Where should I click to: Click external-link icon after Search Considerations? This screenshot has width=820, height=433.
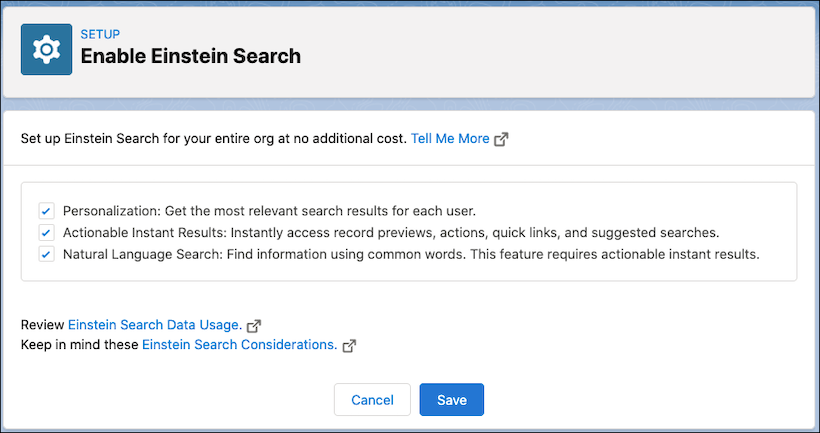349,346
